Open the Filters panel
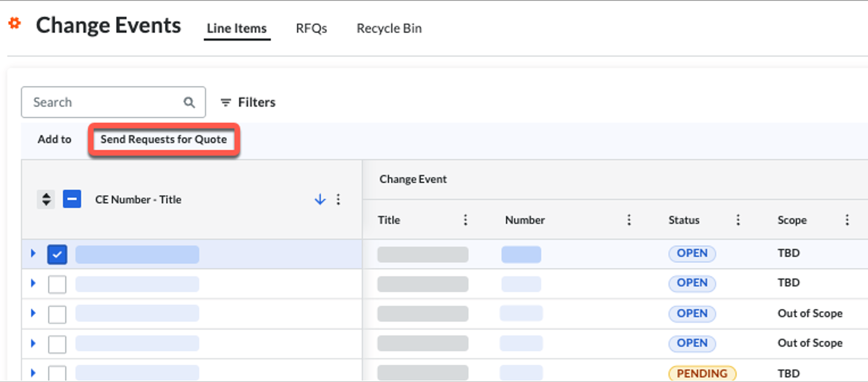 248,102
